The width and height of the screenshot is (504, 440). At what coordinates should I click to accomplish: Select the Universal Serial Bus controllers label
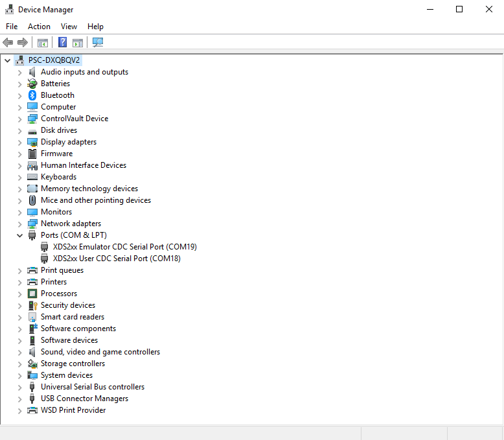pyautogui.click(x=93, y=387)
